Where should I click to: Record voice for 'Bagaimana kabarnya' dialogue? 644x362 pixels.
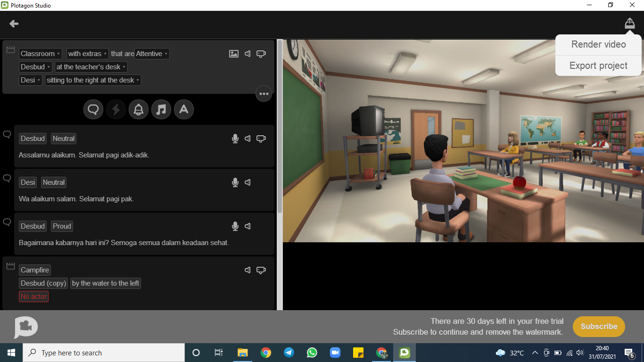pos(235,226)
